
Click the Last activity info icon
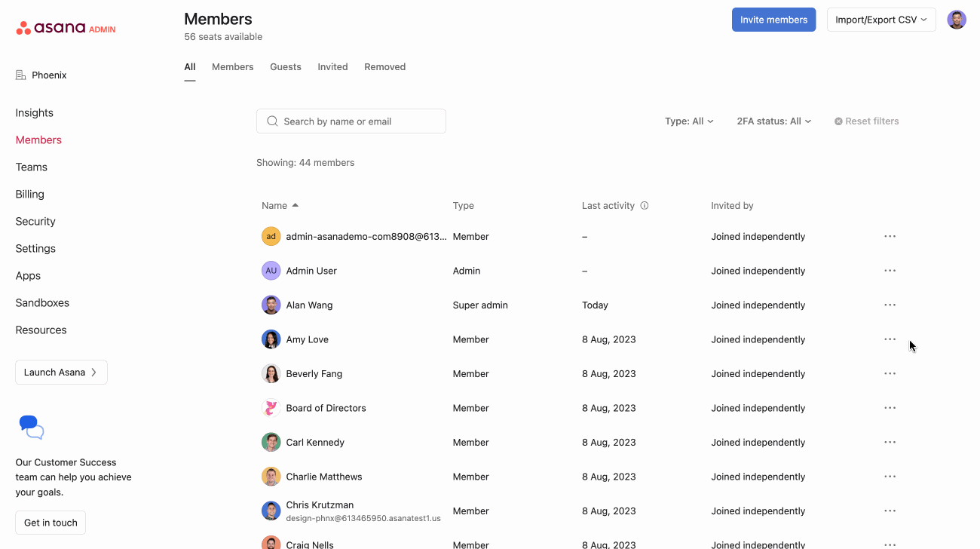[645, 206]
